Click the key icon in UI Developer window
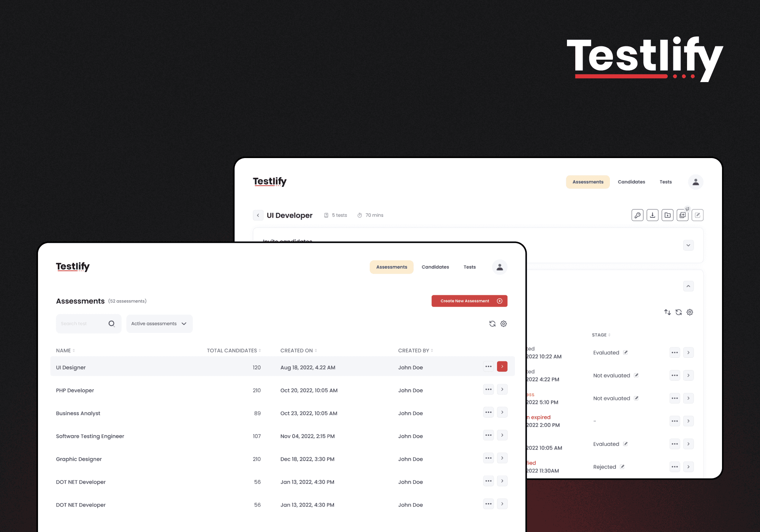The height and width of the screenshot is (532, 760). click(637, 215)
